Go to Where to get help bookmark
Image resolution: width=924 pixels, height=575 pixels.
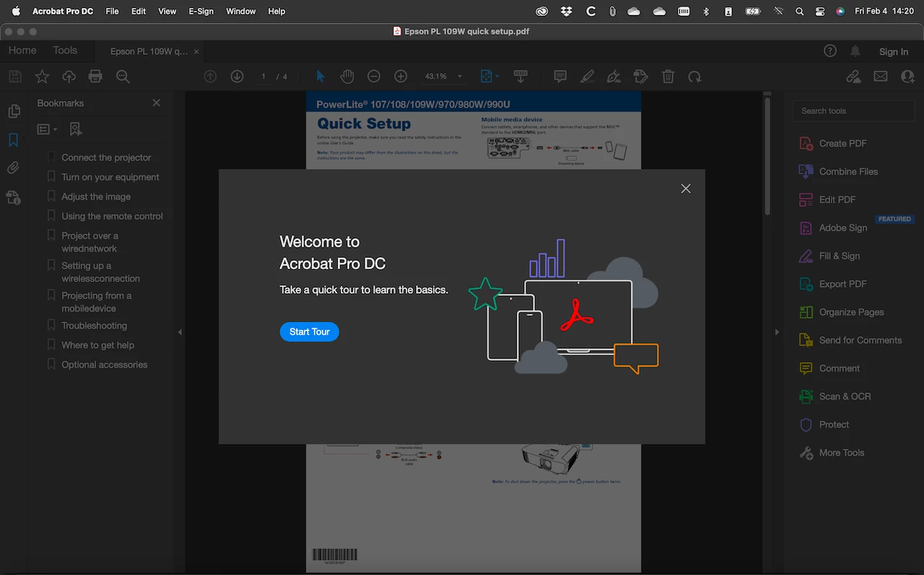tap(97, 345)
